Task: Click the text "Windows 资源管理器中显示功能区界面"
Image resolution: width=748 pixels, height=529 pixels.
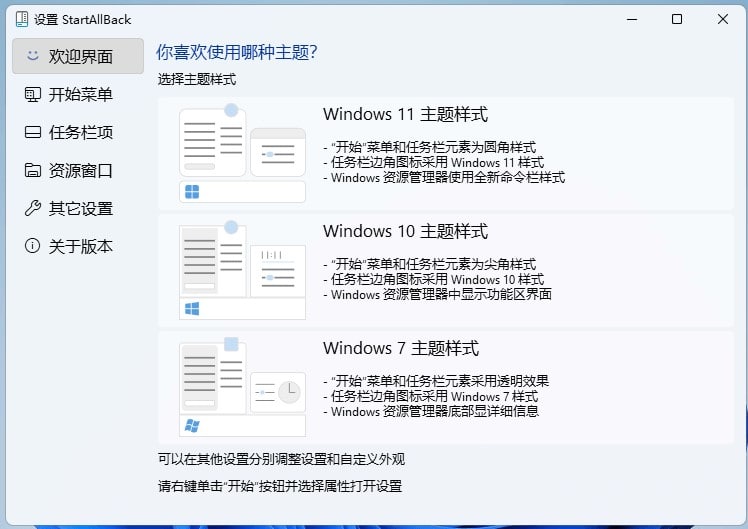Action: tap(441, 294)
